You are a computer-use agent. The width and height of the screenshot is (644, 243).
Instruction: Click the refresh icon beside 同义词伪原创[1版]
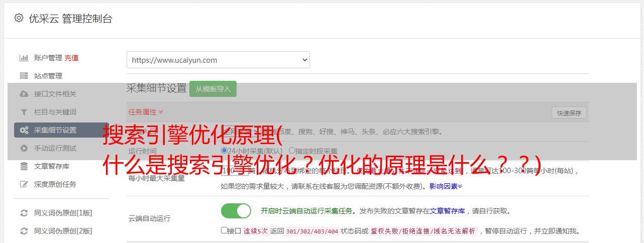pyautogui.click(x=24, y=213)
